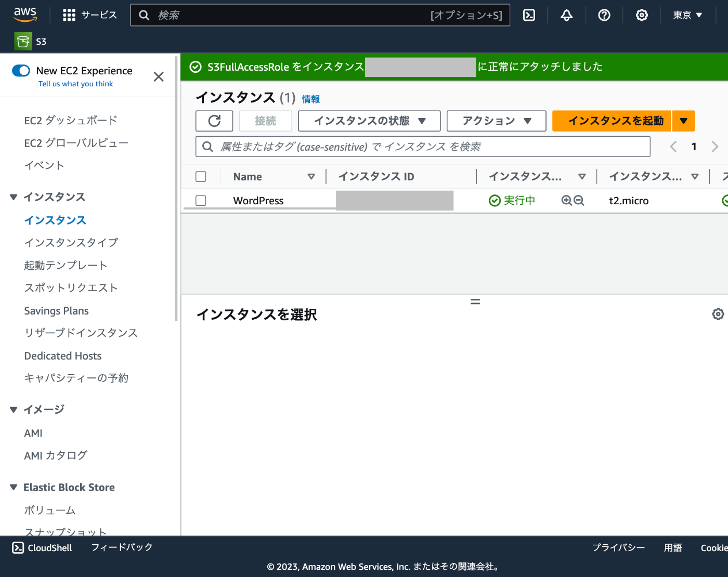Open AMI in sidebar
The height and width of the screenshot is (577, 728).
[33, 433]
